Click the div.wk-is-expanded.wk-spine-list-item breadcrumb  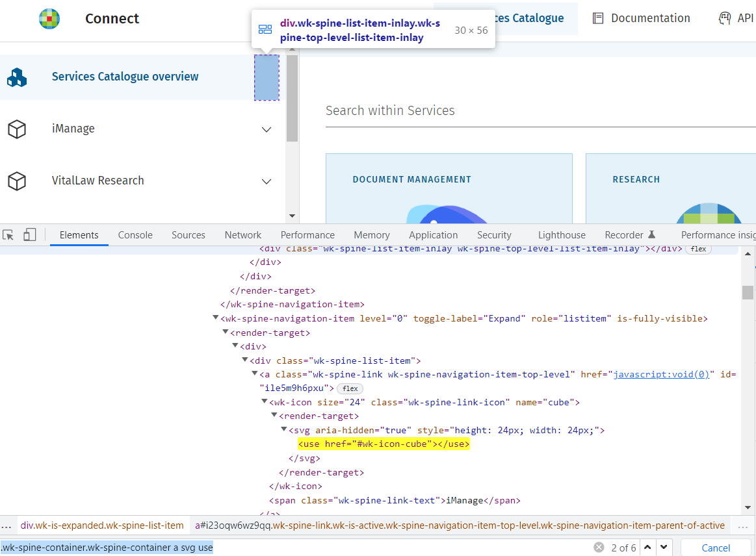102,525
